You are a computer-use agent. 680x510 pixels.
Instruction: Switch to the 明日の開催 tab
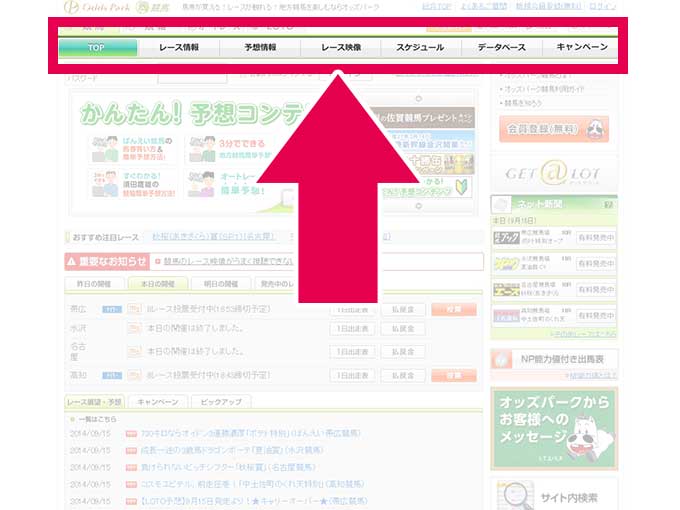coord(221,284)
